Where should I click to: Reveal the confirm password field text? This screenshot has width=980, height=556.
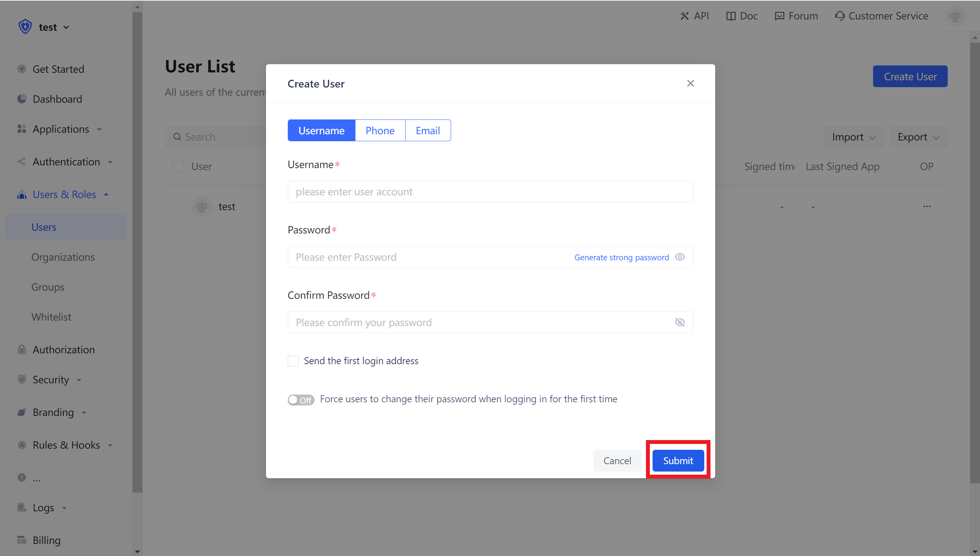pyautogui.click(x=680, y=322)
